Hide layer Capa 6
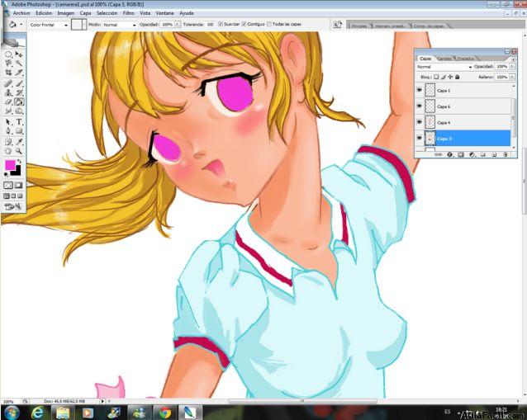Viewport: 527px width, 420px height. click(x=419, y=106)
